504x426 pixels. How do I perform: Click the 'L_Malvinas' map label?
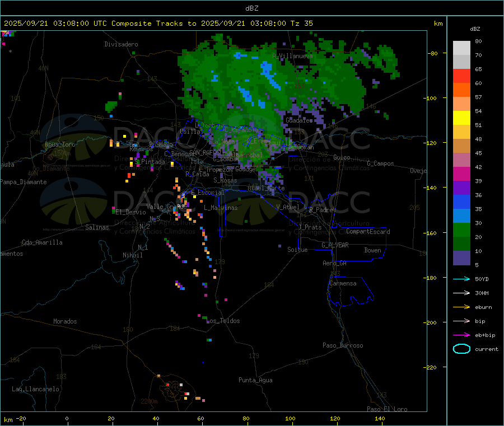click(x=221, y=208)
